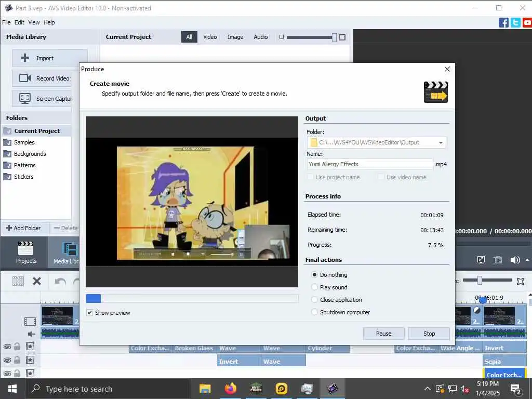Screen dimensions: 532x399
Task: Switch to the Video filter tab
Action: 210,37
